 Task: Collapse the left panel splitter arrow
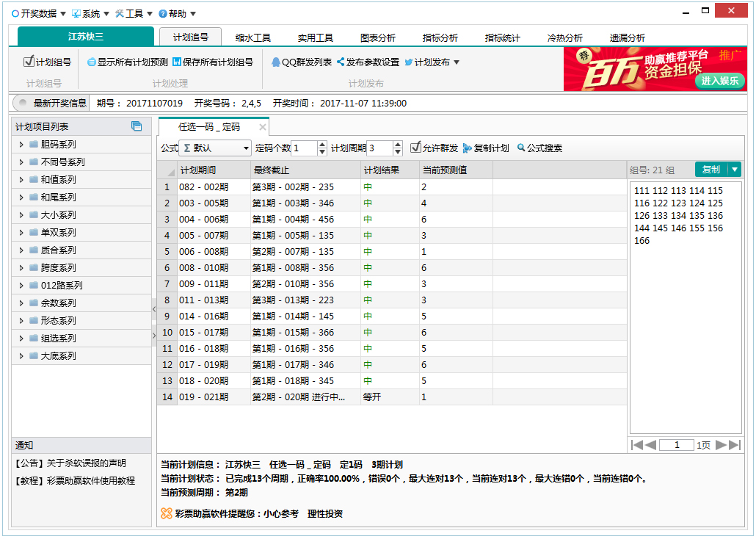(x=154, y=309)
